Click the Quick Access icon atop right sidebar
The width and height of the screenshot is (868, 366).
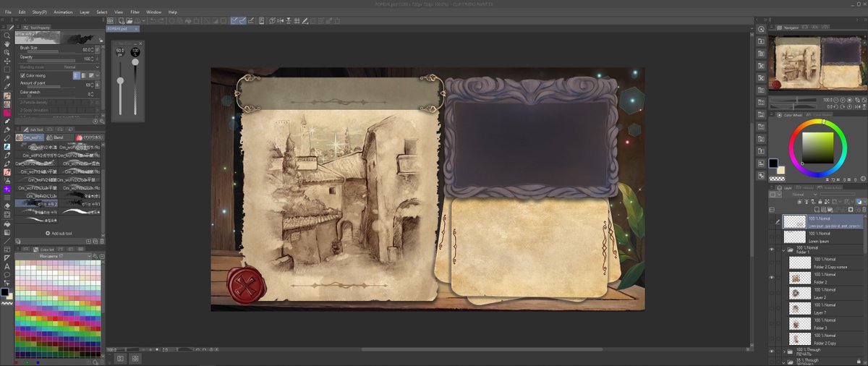(762, 29)
